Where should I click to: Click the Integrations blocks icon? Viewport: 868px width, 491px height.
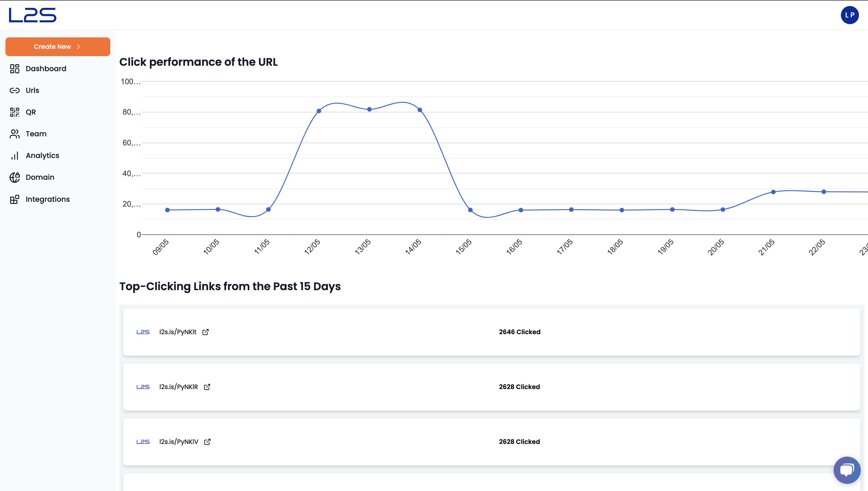14,199
